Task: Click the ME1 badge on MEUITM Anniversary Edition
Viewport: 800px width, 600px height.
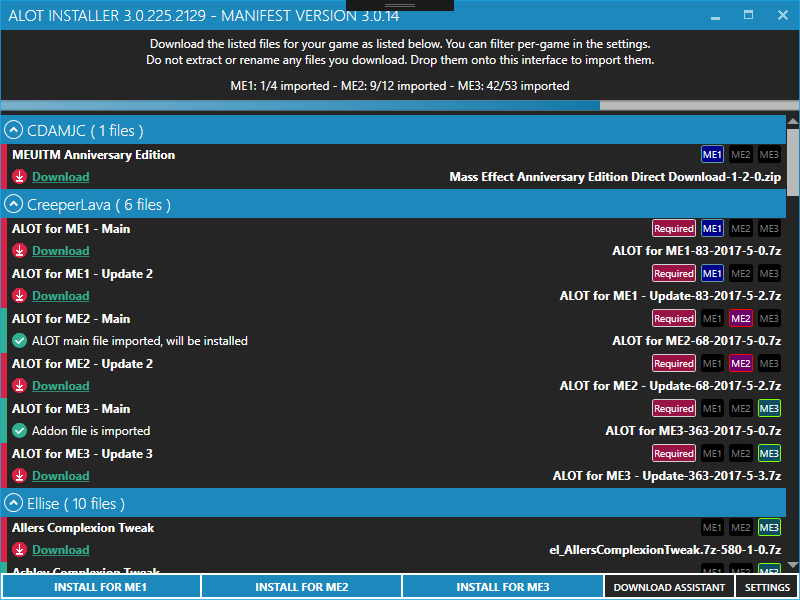Action: tap(712, 155)
